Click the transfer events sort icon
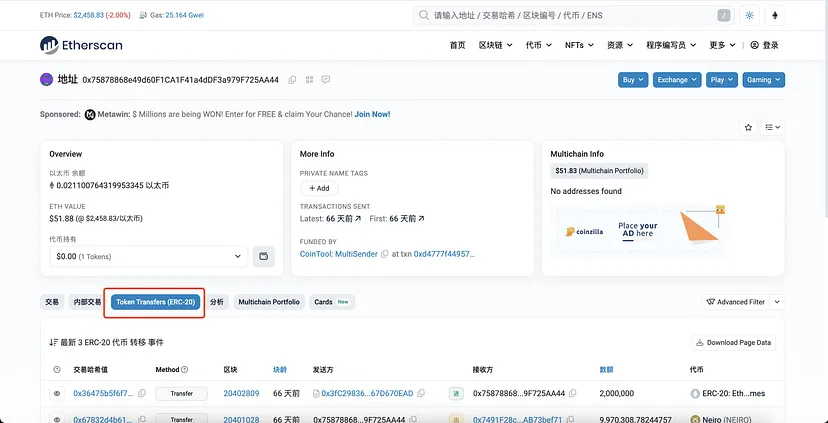Screen dimensions: 828x423 [53, 343]
